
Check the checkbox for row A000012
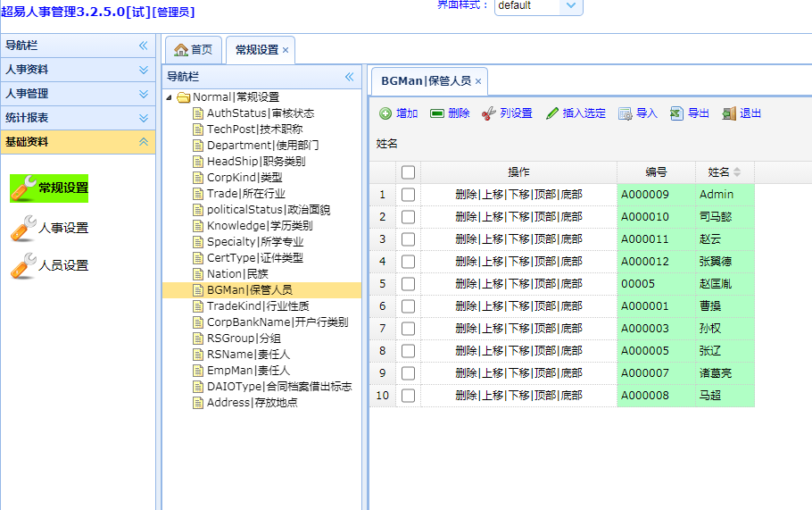point(408,261)
